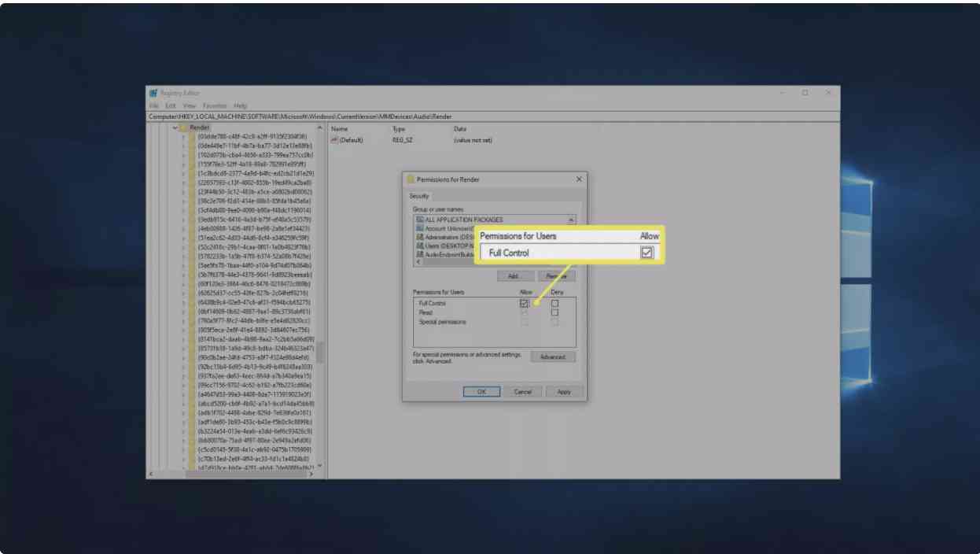Screen dimensions: 980x554
Task: Toggle Allow checkbox for Full Control
Action: pos(524,303)
